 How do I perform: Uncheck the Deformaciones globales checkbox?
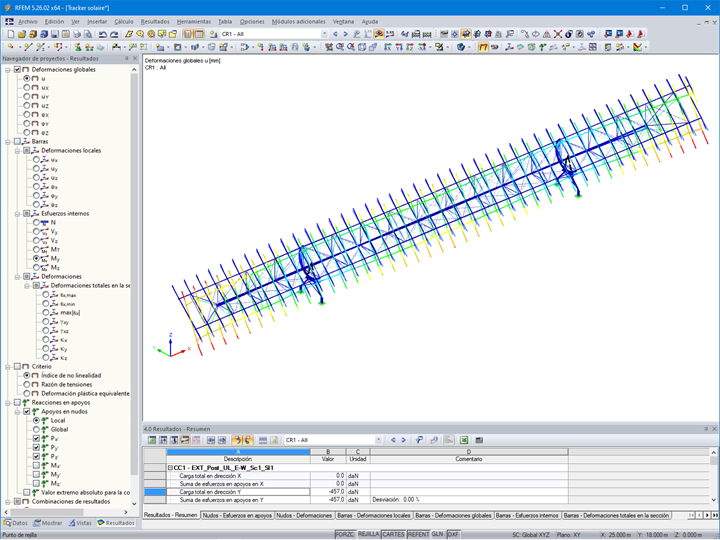pyautogui.click(x=17, y=69)
